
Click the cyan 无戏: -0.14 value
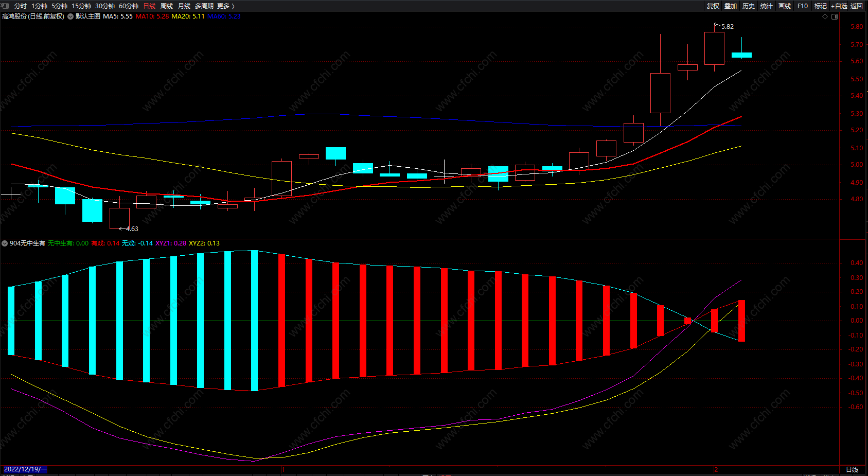(x=137, y=243)
